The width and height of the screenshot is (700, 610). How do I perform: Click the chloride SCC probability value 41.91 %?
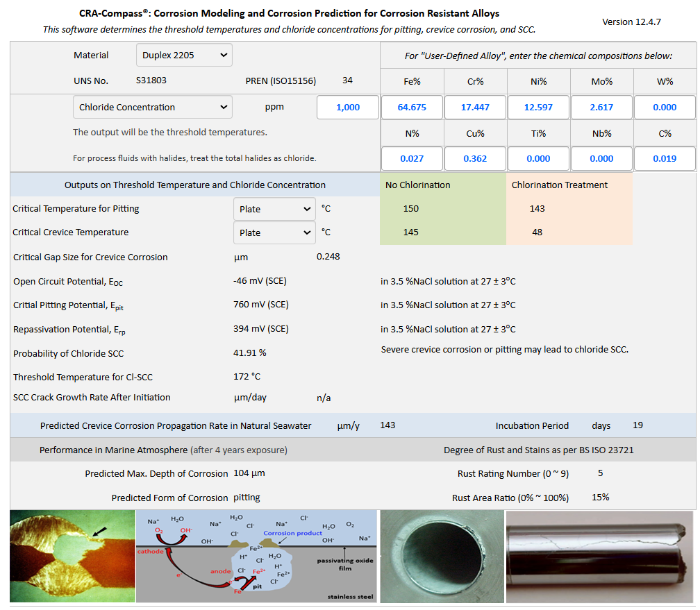click(249, 353)
